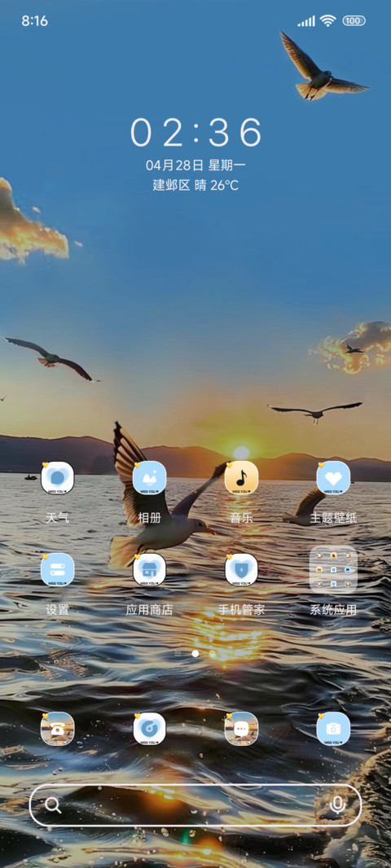Tap the Wi-Fi status bar icon
The height and width of the screenshot is (868, 391).
[327, 21]
